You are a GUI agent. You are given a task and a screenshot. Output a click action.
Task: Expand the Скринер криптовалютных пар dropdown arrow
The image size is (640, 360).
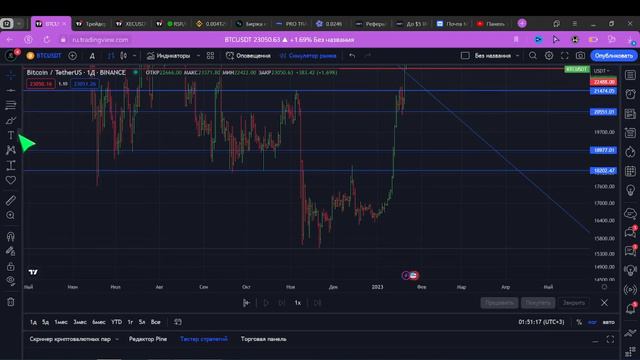(x=117, y=339)
